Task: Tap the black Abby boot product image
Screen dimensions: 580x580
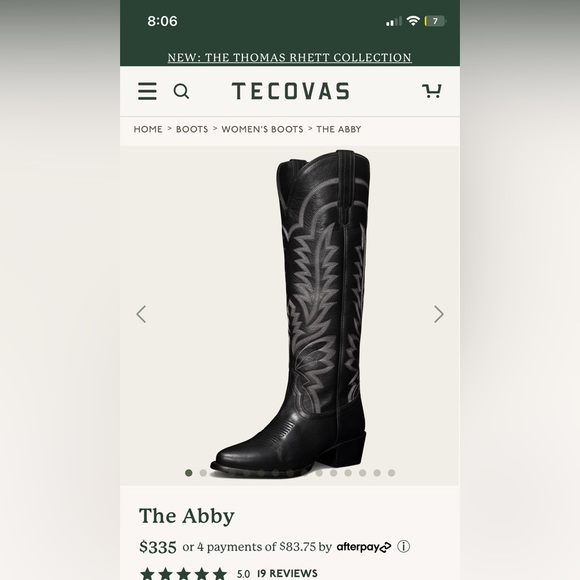Action: 290,314
